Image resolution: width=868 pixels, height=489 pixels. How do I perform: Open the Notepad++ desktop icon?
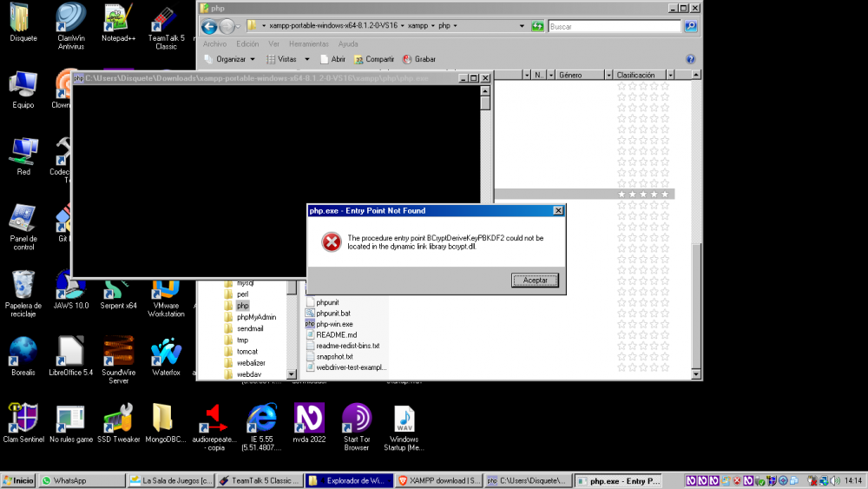(x=118, y=21)
